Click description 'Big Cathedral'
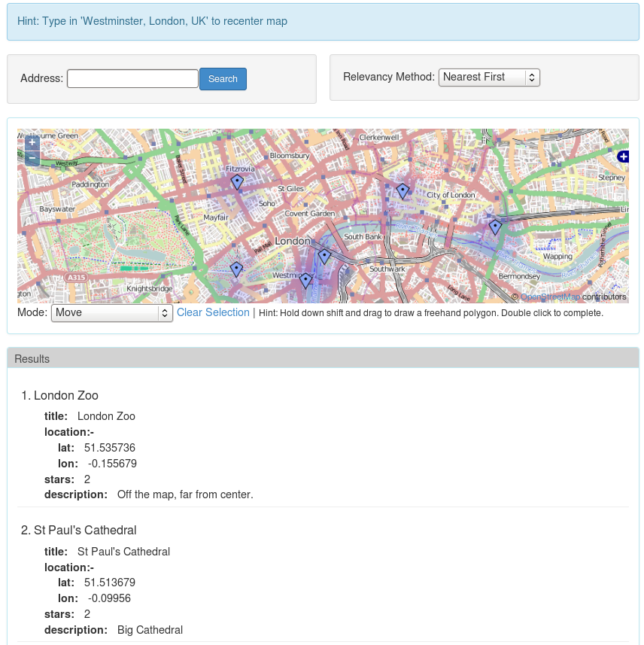The width and height of the screenshot is (644, 645). point(150,630)
